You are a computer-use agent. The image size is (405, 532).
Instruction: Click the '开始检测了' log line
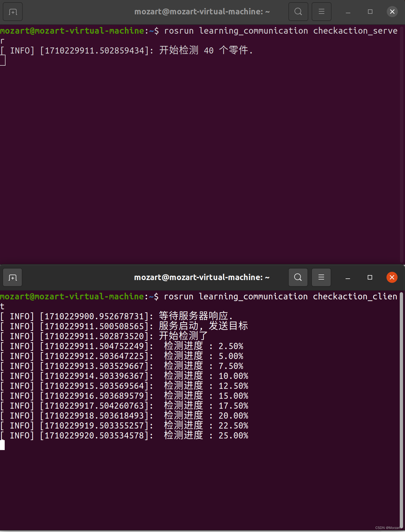tap(104, 336)
